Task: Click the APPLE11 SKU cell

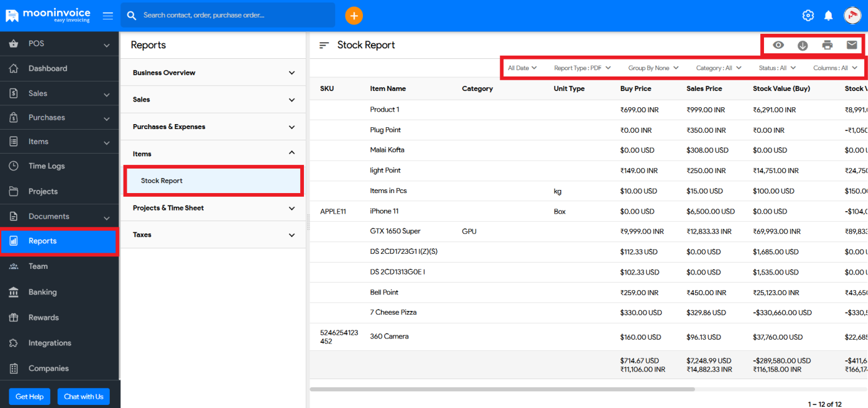Action: 333,211
